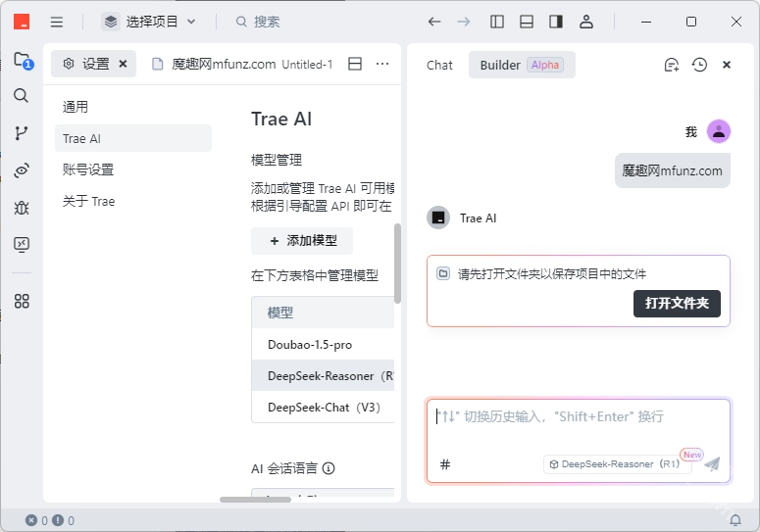This screenshot has height=532, width=760.
Task: Toggle the AI side panel layout icon
Action: (556, 22)
